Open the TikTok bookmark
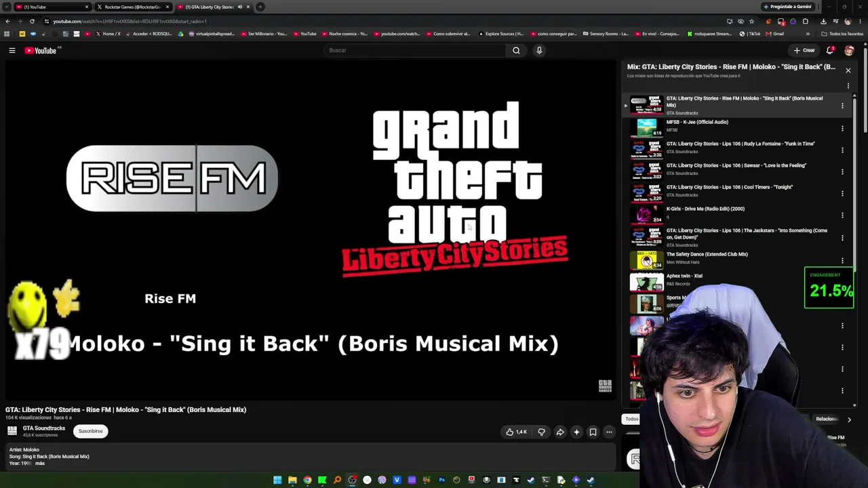 751,34
